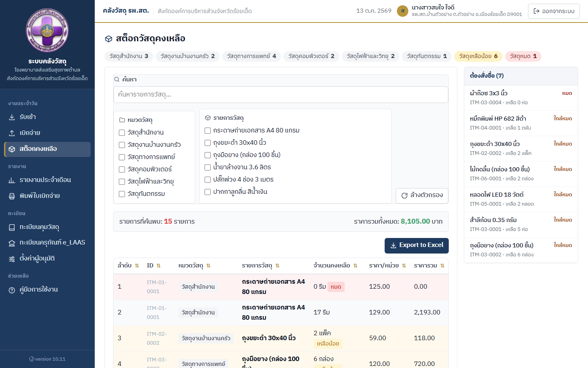Tick the วัสดุคอมพิวเตอร์ category checkbox
Image resolution: width=588 pixels, height=368 pixels.
[x=122, y=169]
